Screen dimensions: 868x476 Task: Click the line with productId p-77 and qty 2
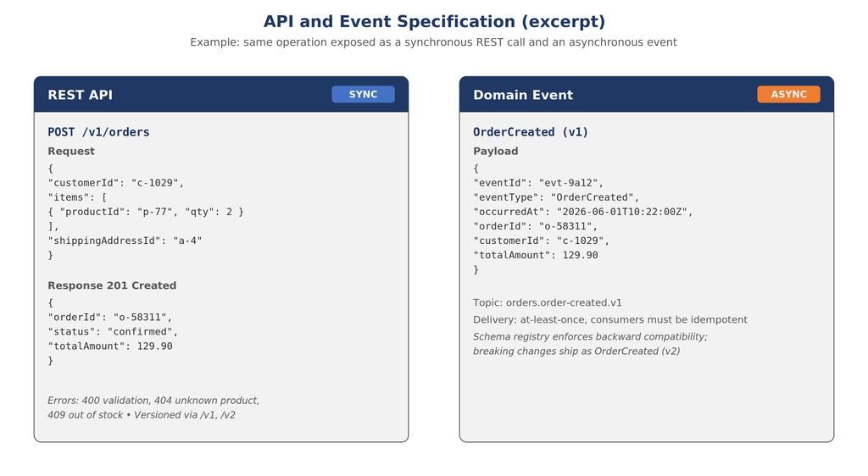click(x=146, y=212)
